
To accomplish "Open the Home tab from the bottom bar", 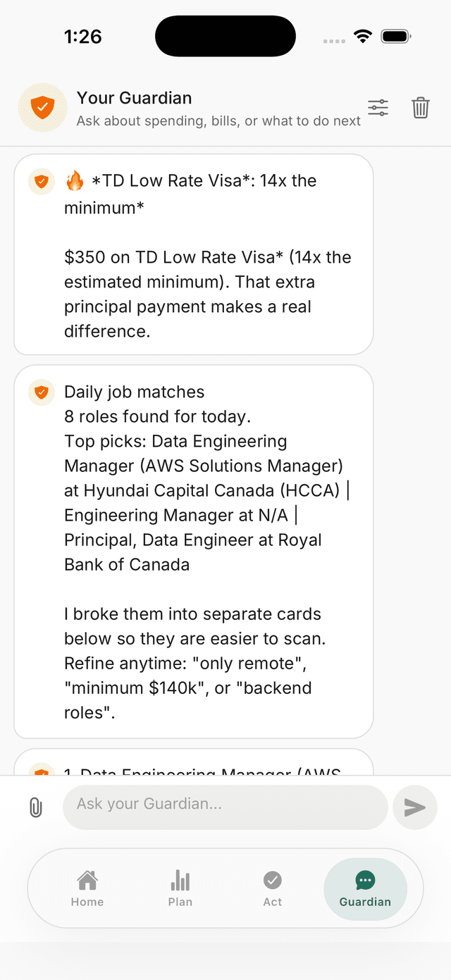I will [87, 888].
